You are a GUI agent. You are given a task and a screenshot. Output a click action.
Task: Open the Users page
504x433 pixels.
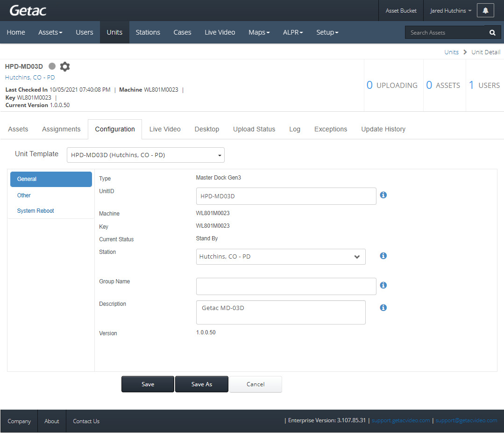point(85,32)
